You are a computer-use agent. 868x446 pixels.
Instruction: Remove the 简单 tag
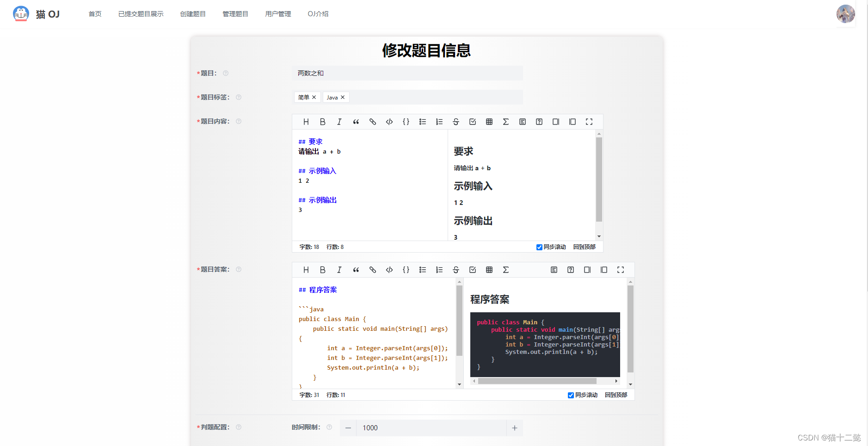(314, 97)
